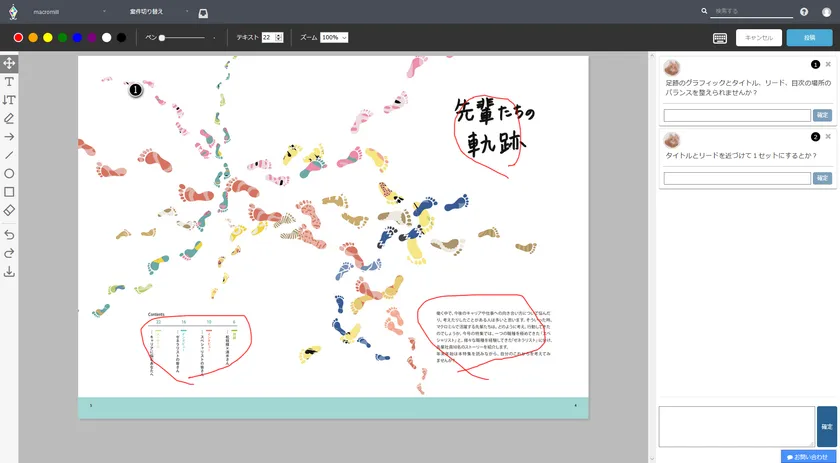Click marker number 1 on the canvas
The width and height of the screenshot is (840, 463).
click(136, 90)
